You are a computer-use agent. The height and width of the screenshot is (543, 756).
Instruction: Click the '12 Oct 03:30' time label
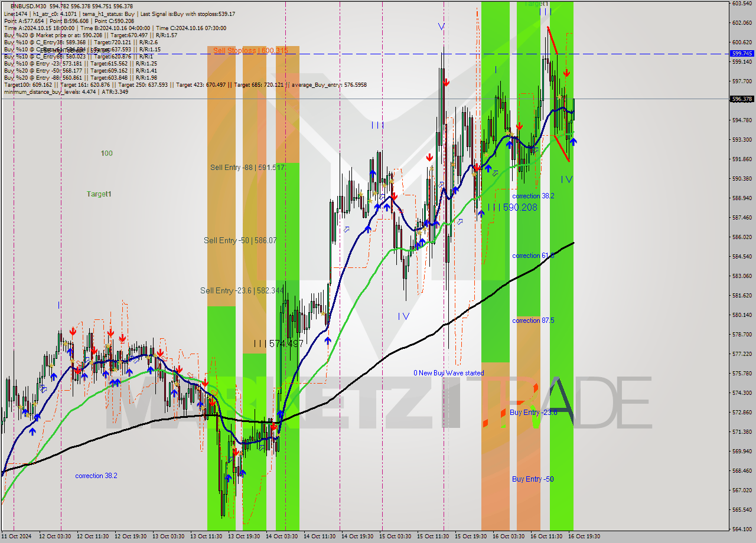tap(55, 537)
